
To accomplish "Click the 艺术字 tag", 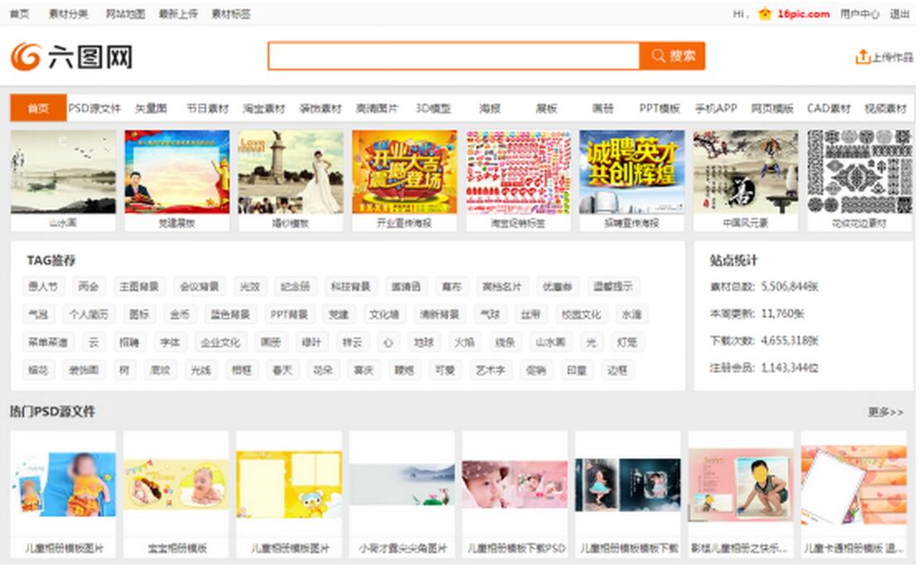I will pyautogui.click(x=490, y=371).
